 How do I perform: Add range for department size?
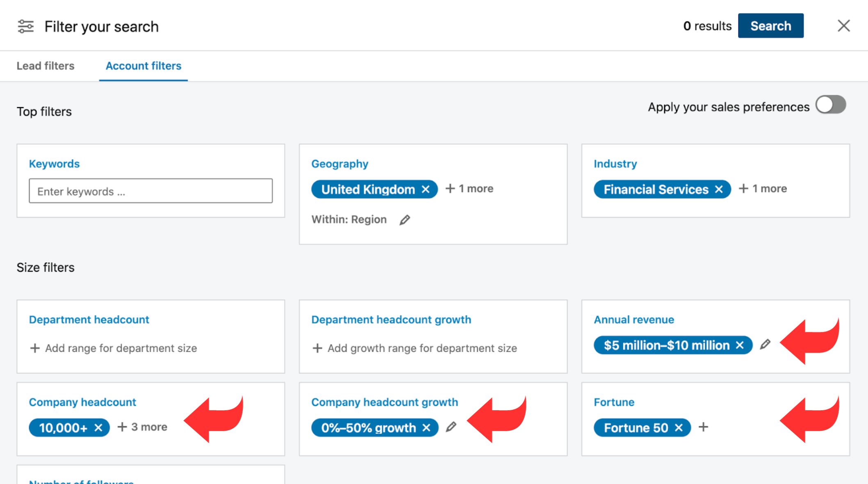pos(113,348)
